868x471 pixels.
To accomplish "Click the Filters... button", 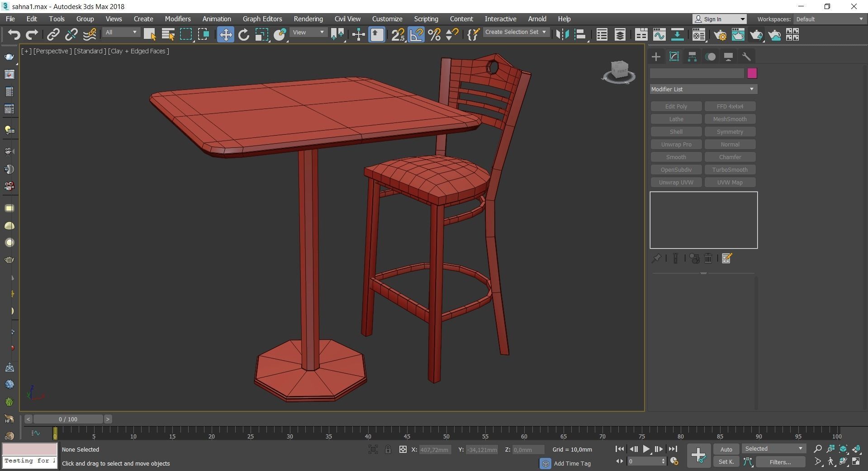I will 780,462.
